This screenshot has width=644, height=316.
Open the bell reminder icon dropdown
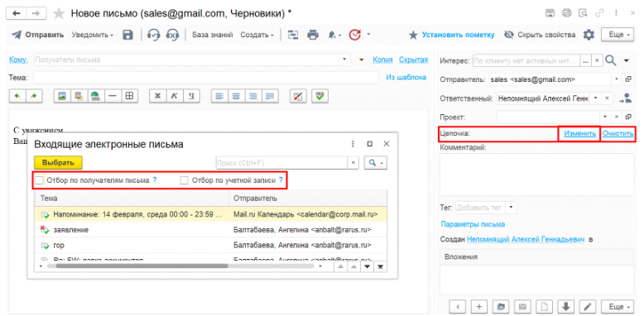click(x=334, y=35)
